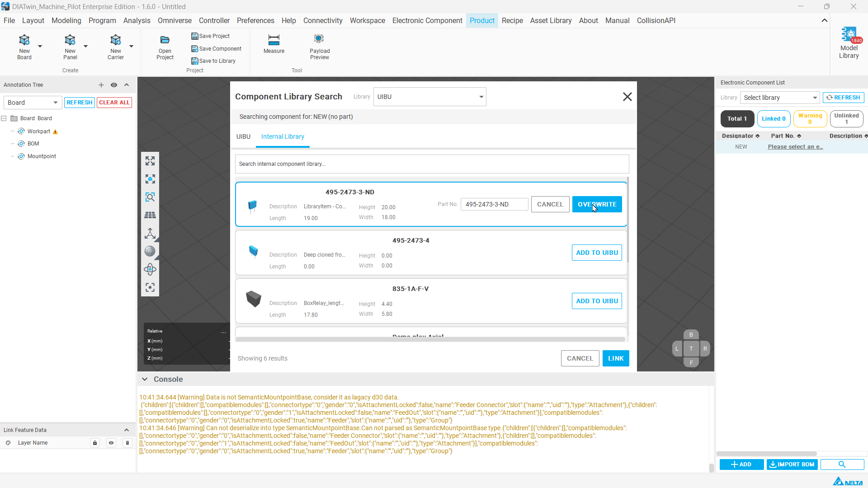Image resolution: width=868 pixels, height=488 pixels.
Task: Click the sphere display-mode viewport icon
Action: [150, 251]
